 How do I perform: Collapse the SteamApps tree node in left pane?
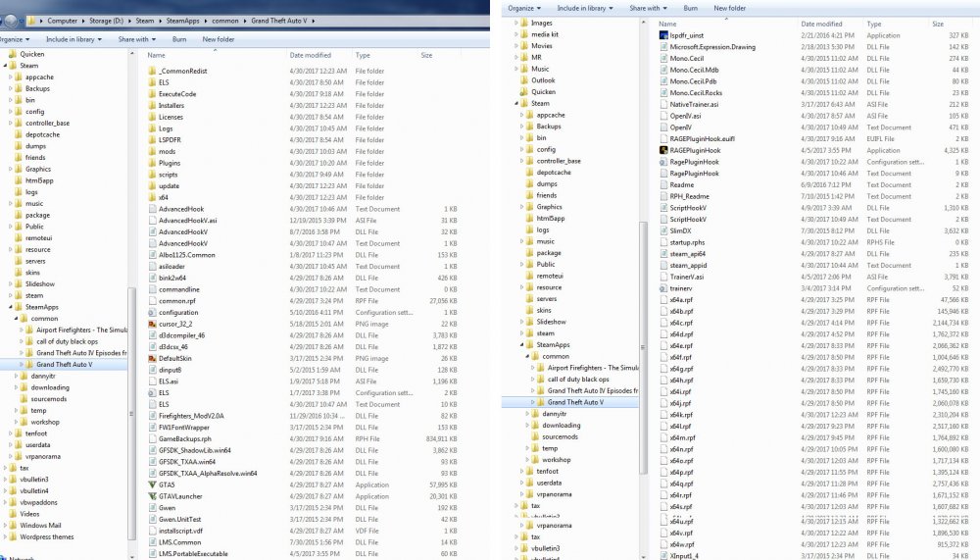coord(11,307)
